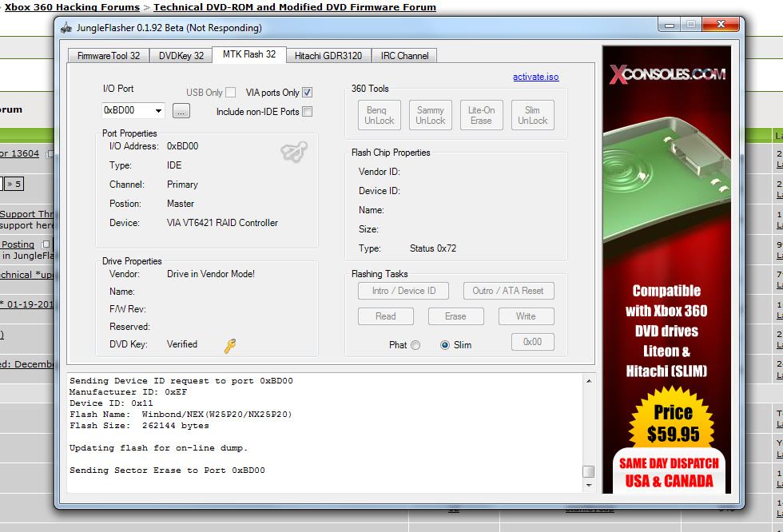Open the IRC Channel tab
Viewport: 783px width, 532px height.
[x=404, y=55]
